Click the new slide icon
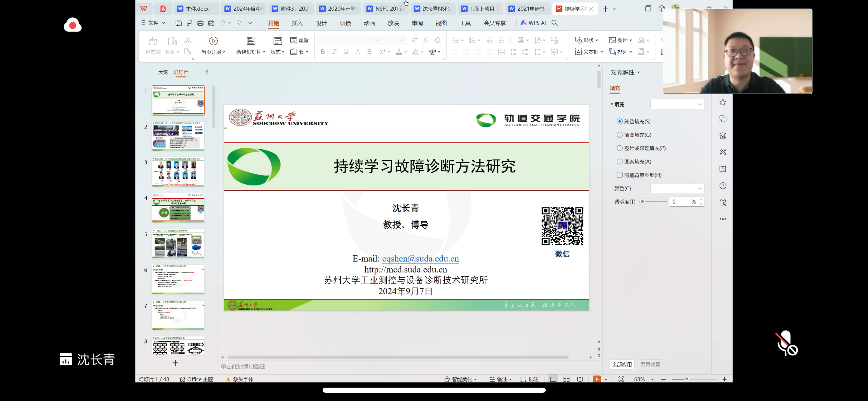 [251, 41]
